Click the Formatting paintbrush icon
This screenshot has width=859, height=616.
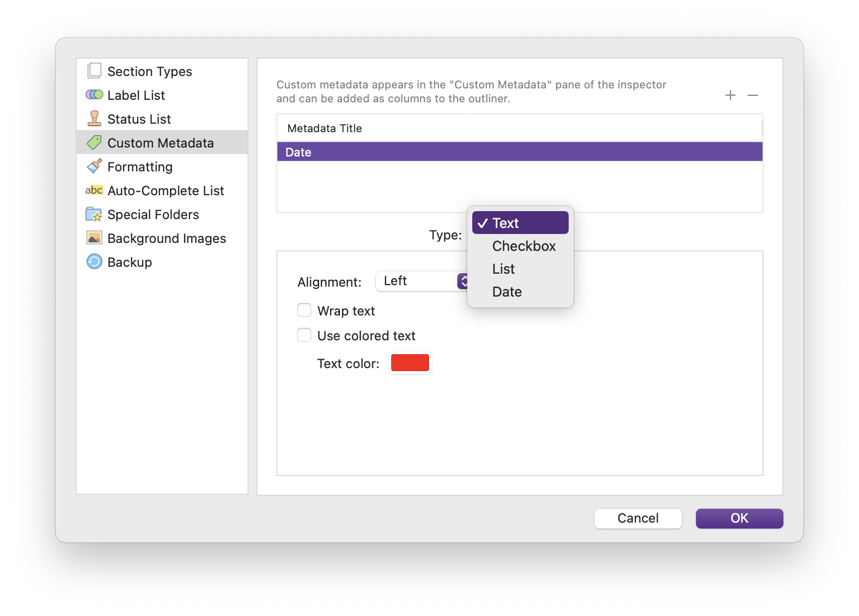(x=94, y=166)
